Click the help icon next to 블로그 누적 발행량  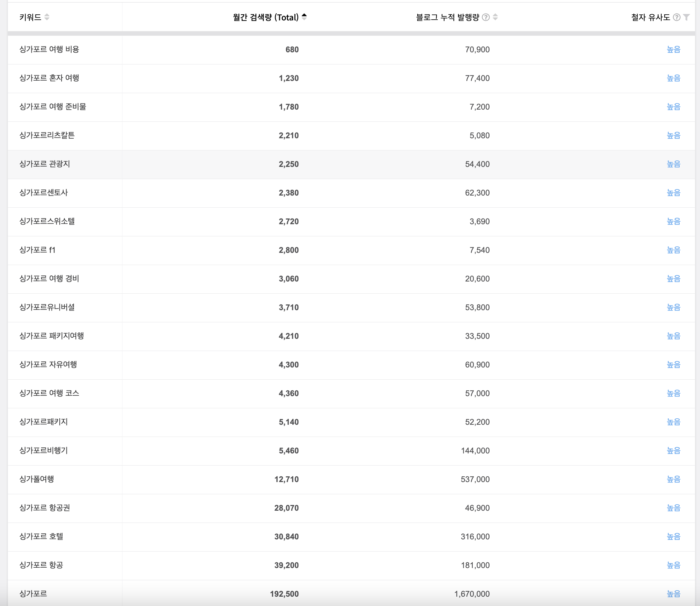[486, 17]
